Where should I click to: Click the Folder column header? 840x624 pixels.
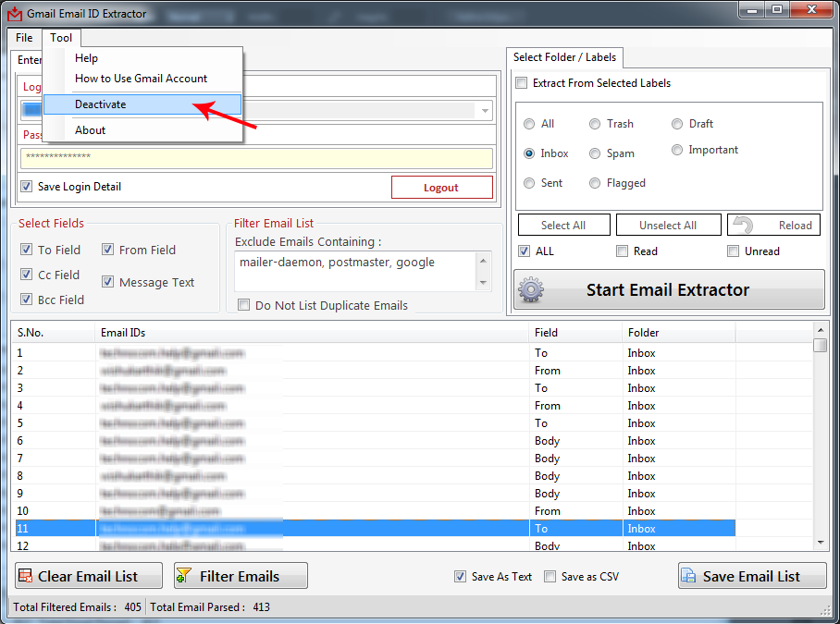(679, 333)
